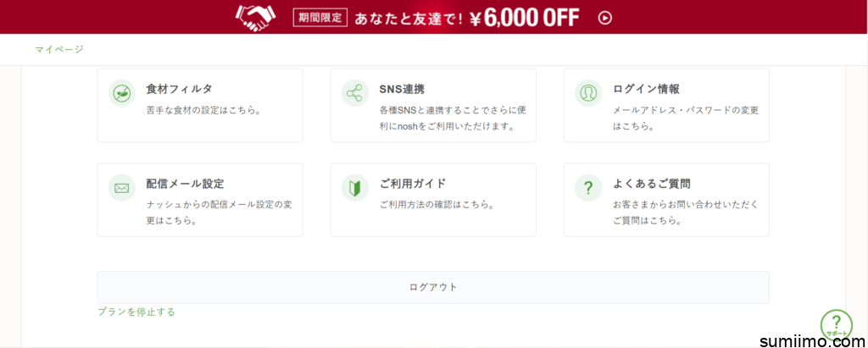Select the ログイン情報 card title
Screen dimensions: 868x348
(646, 89)
